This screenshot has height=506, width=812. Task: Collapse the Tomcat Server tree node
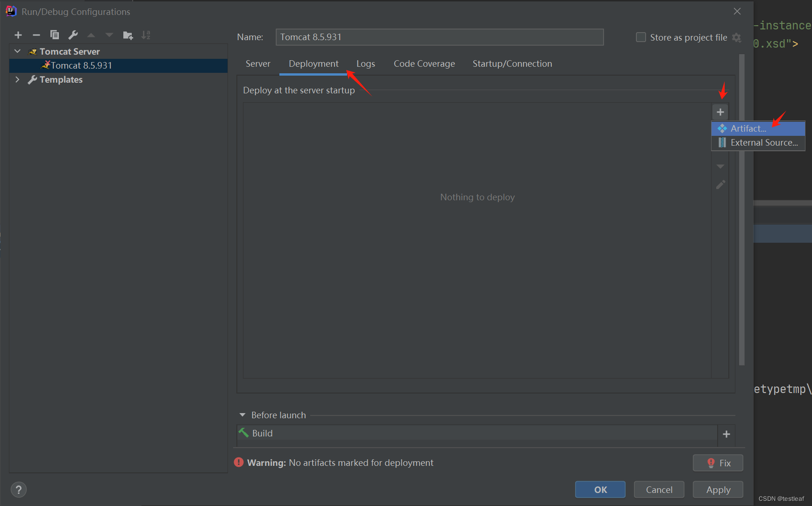[18, 51]
